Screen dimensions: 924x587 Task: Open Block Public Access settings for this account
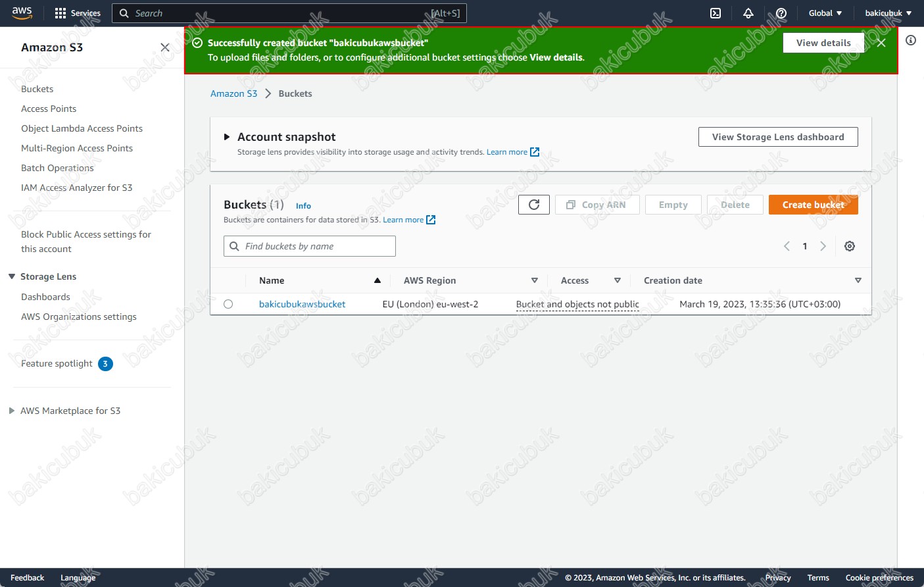click(86, 242)
